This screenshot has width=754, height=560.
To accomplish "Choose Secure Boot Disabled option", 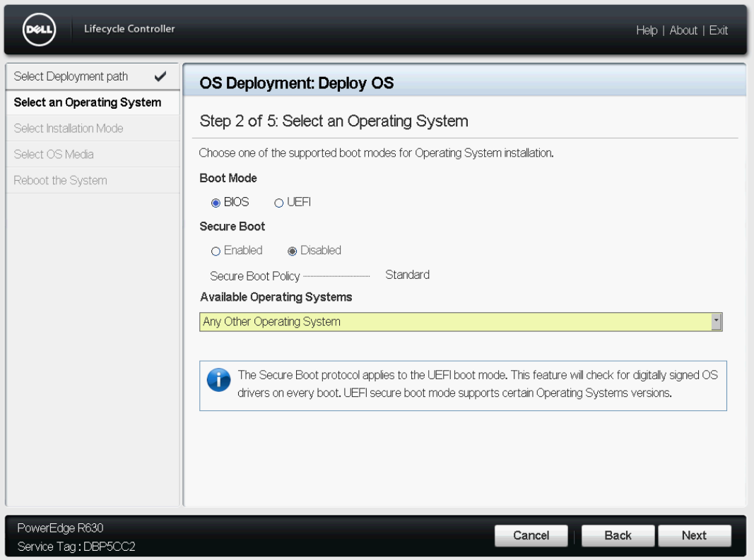I will tap(292, 251).
